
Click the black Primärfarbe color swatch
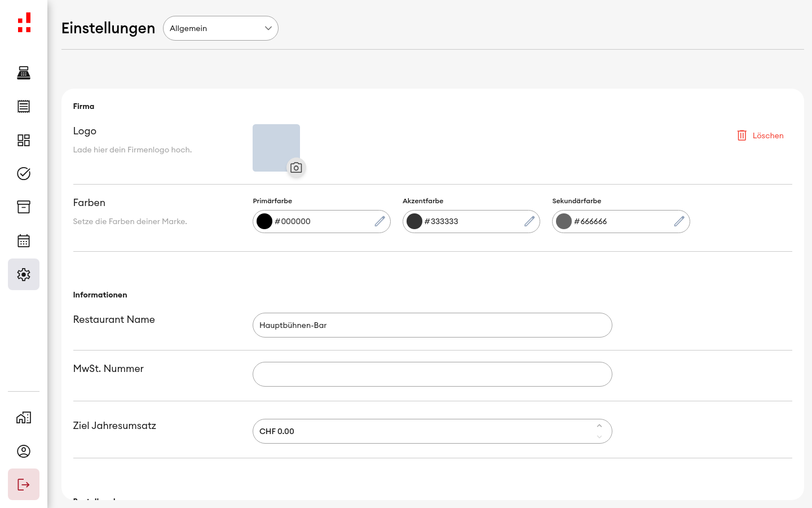(264, 221)
